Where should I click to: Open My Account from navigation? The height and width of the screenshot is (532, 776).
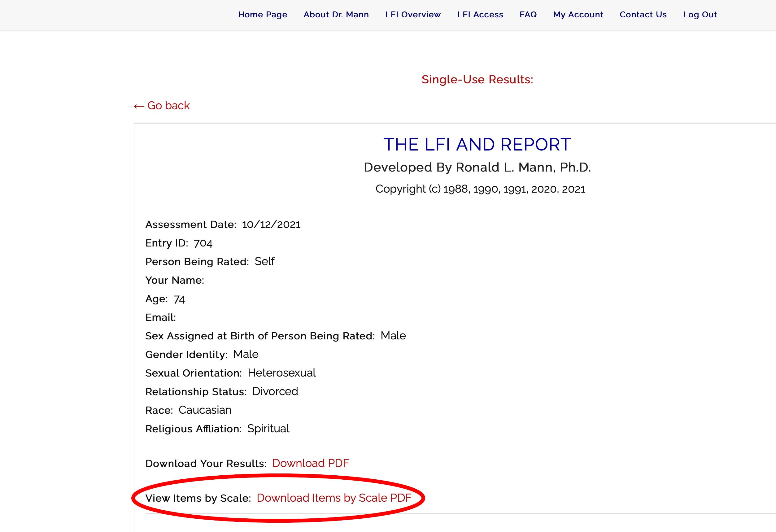[578, 15]
